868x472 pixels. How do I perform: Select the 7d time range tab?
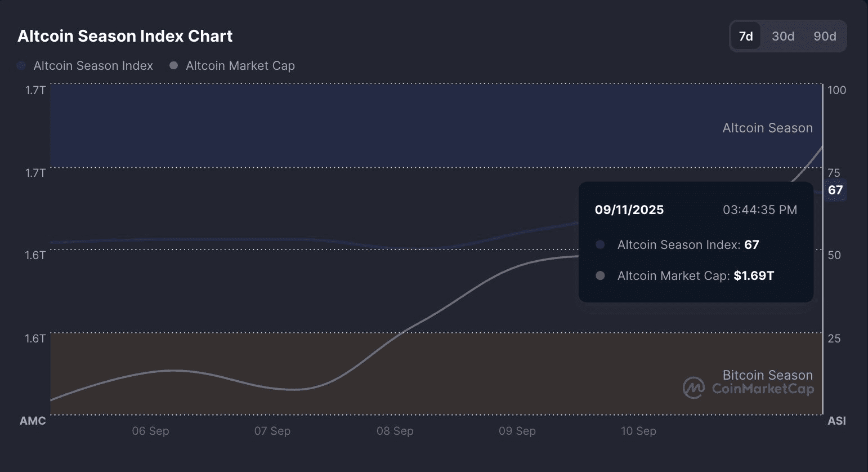tap(746, 36)
